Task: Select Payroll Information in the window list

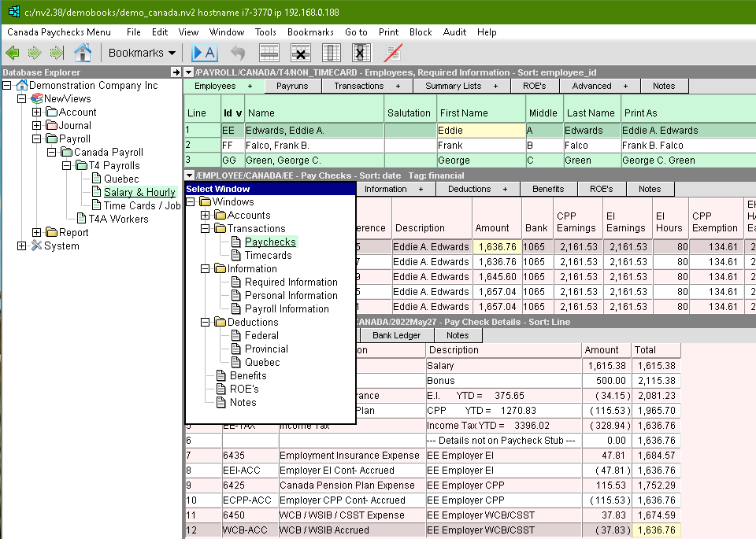Action: pyautogui.click(x=287, y=308)
